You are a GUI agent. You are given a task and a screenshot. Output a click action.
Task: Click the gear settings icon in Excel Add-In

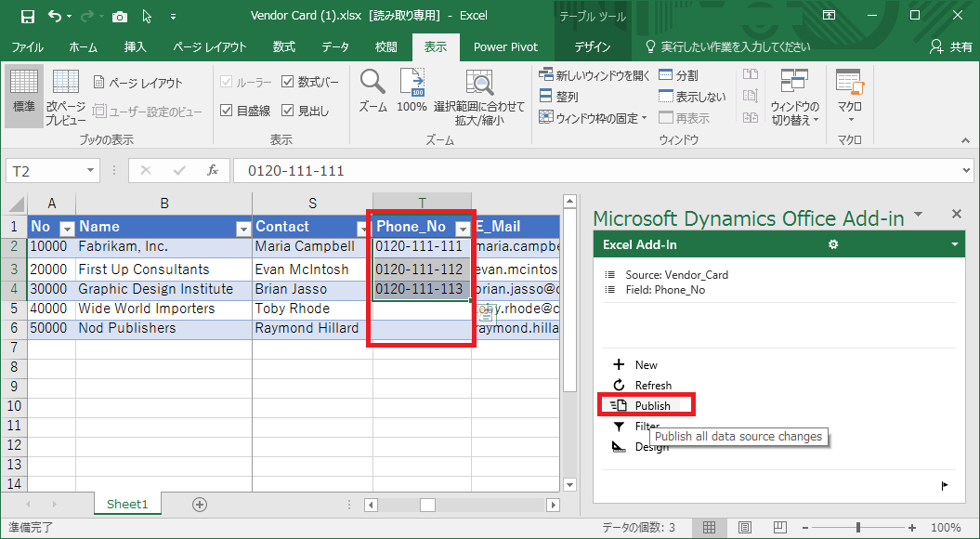coord(832,244)
